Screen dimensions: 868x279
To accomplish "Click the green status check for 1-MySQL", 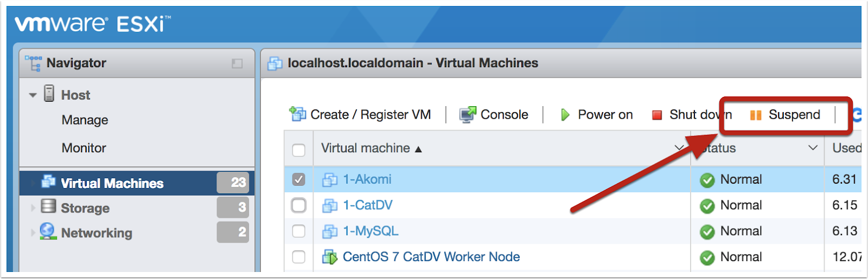I will point(707,232).
